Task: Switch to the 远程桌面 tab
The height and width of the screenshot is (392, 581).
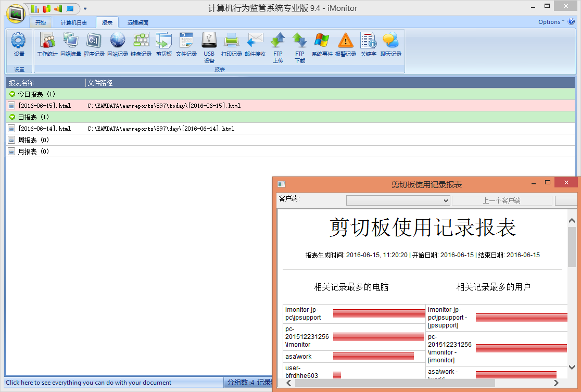Action: coord(138,23)
